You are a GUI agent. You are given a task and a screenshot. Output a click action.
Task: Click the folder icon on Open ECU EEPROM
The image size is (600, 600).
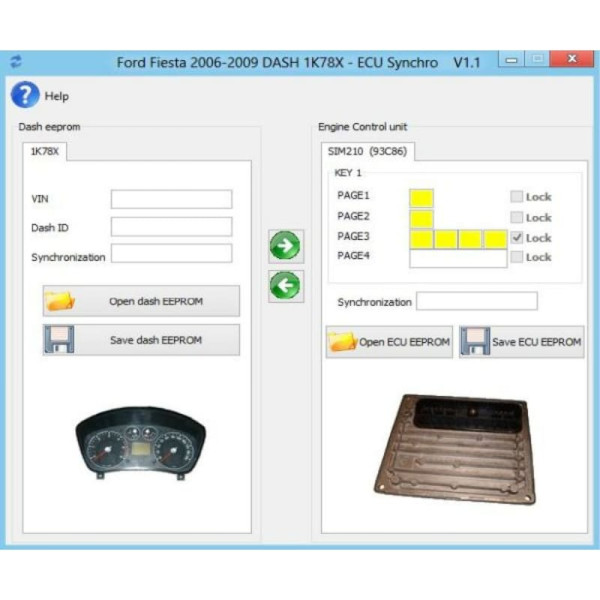342,342
